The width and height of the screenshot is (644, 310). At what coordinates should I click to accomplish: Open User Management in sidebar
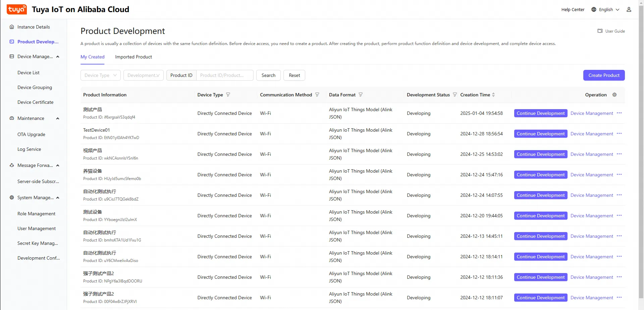coord(37,228)
